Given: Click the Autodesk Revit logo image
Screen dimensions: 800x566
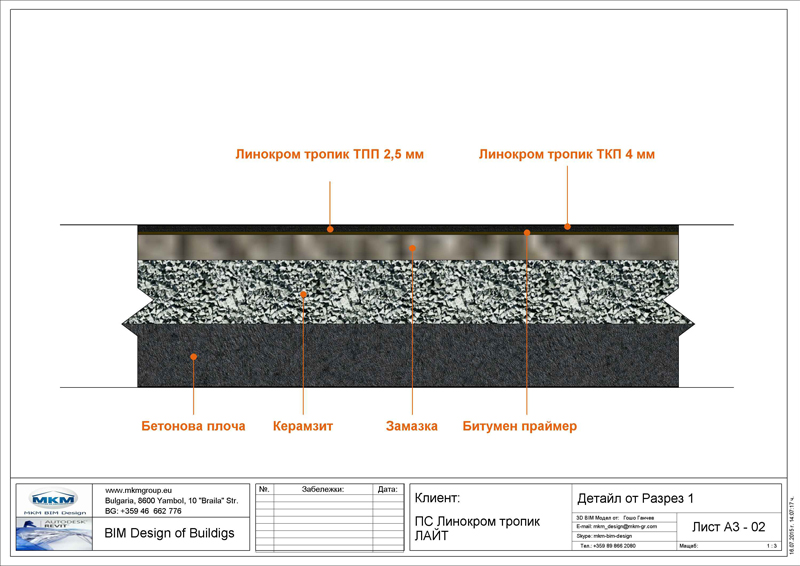Looking at the screenshot, I should [54, 534].
